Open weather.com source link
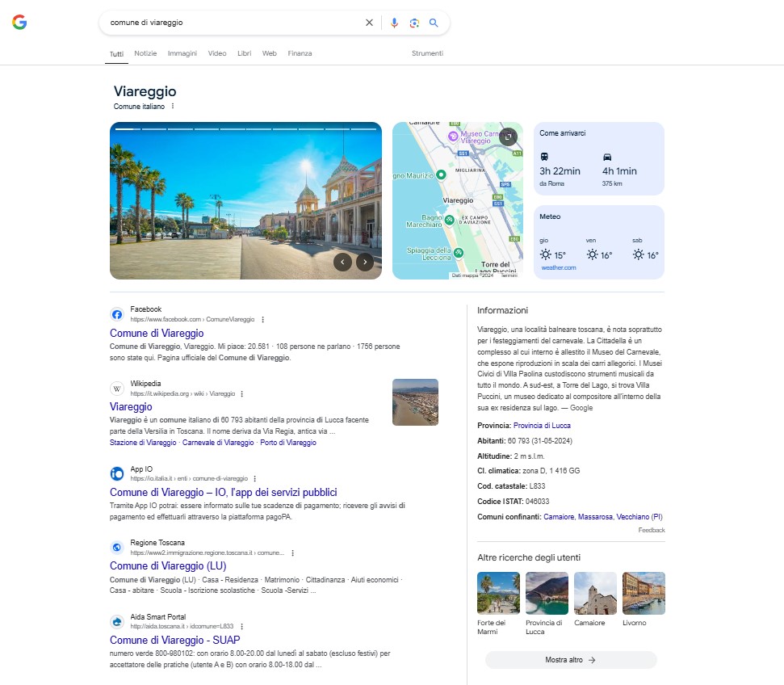The height and width of the screenshot is (685, 784). [x=559, y=267]
